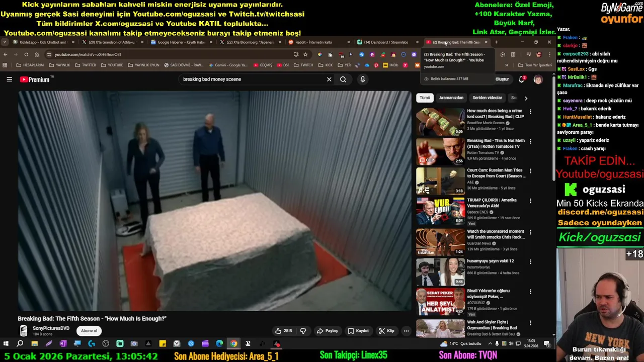The width and height of the screenshot is (644, 362).
Task: Open SonyPicturesDVD channel avatar
Action: pyautogui.click(x=24, y=330)
